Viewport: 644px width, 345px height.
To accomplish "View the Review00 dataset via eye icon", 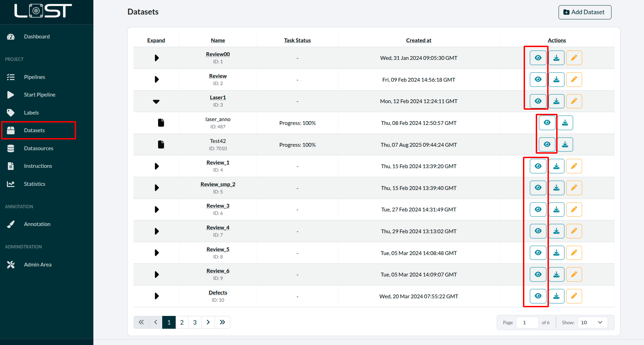I will tap(538, 58).
